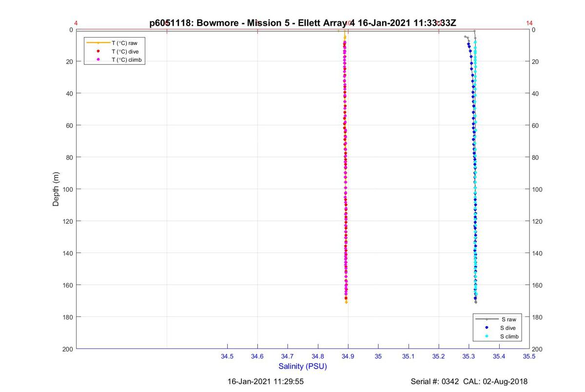
Task: Click the 'Salinity (PSU)' axis label
Action: point(303,366)
